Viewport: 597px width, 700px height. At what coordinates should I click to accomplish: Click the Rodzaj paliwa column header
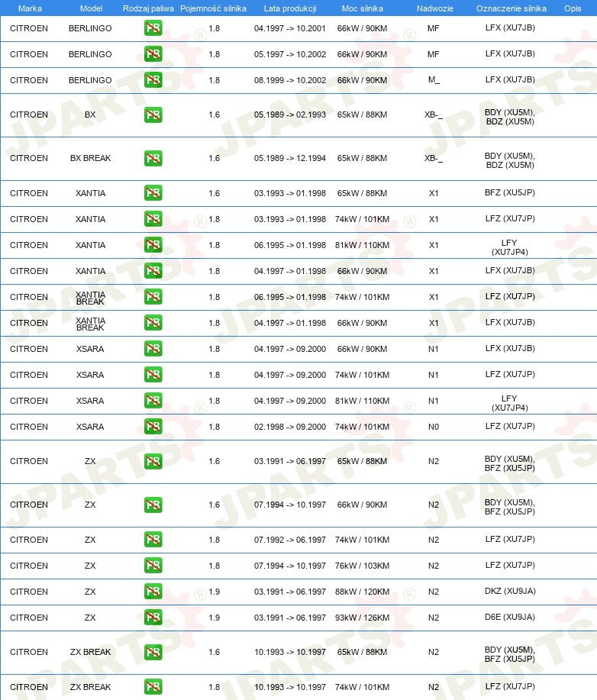pos(148,8)
